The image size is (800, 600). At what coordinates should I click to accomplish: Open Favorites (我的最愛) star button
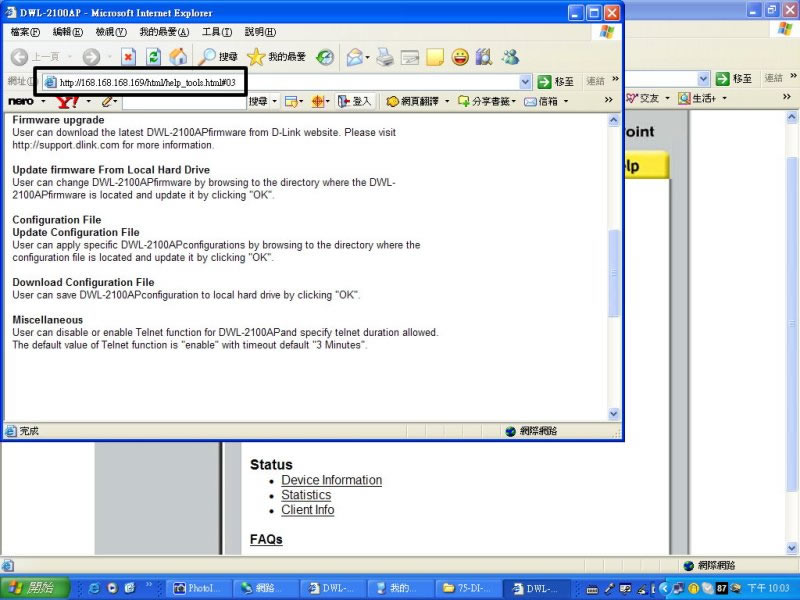277,57
